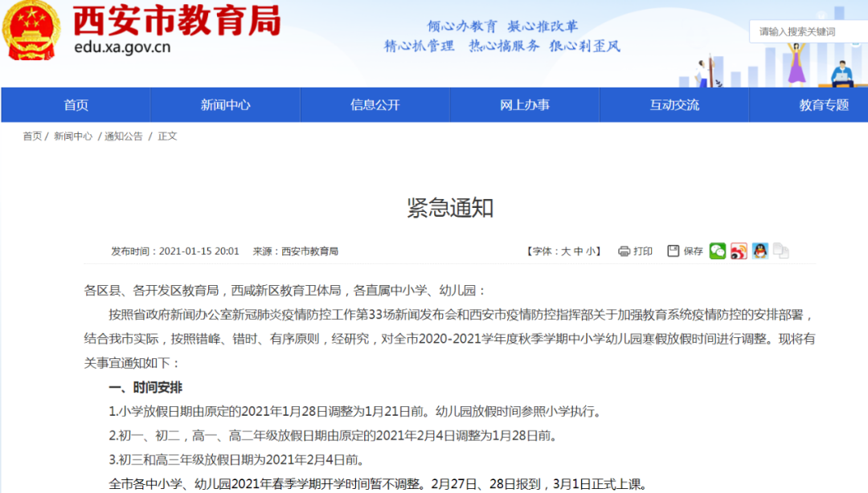Set font size to large (大)
868x493 pixels.
coord(566,251)
